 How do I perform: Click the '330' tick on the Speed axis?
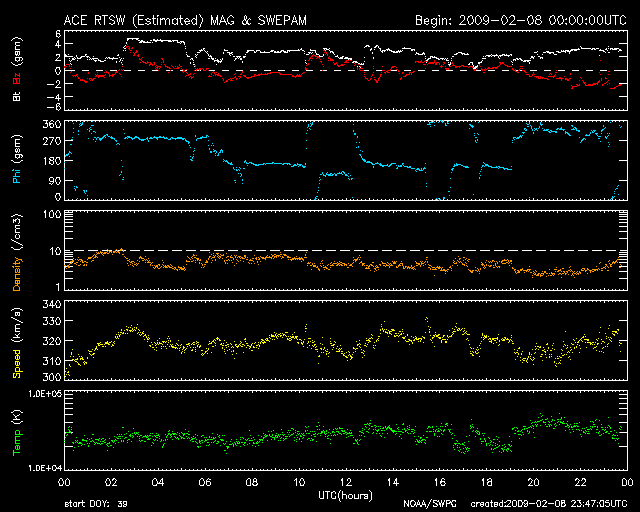[x=52, y=321]
